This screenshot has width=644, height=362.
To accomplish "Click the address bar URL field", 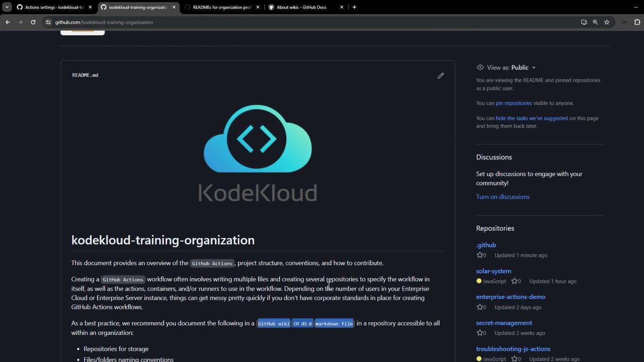I will point(312,22).
